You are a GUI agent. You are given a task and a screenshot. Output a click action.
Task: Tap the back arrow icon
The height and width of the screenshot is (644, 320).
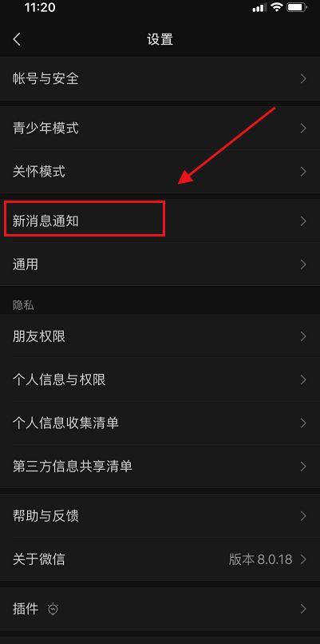(17, 39)
